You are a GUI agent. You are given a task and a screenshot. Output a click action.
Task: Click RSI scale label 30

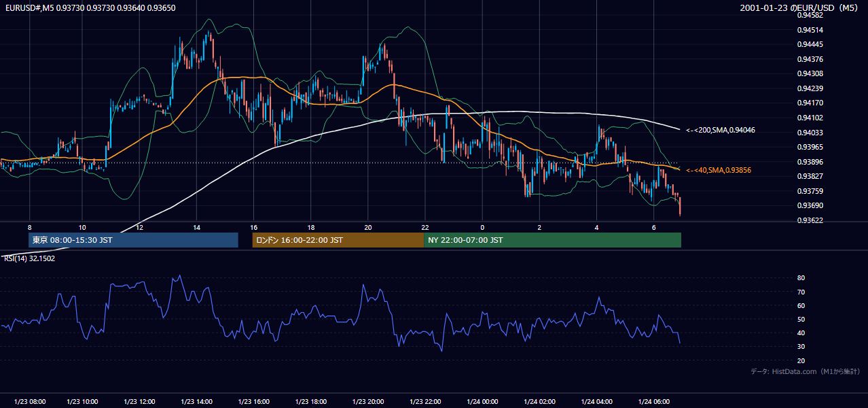coord(801,346)
